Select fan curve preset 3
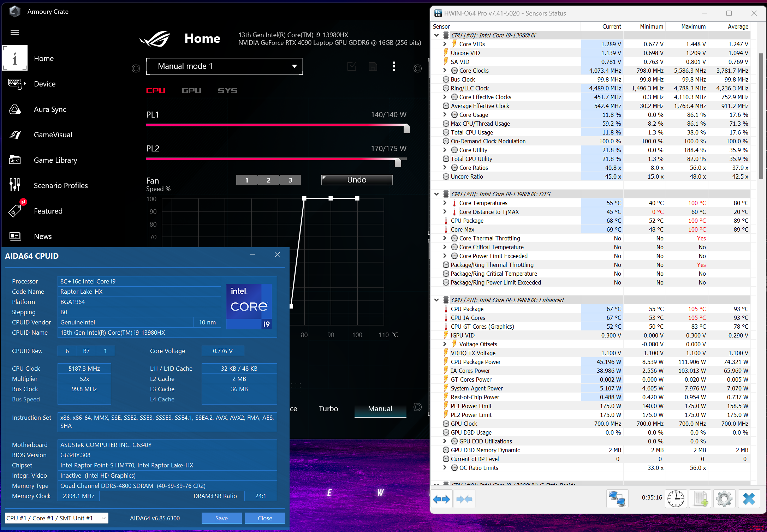767x532 pixels. (x=291, y=180)
